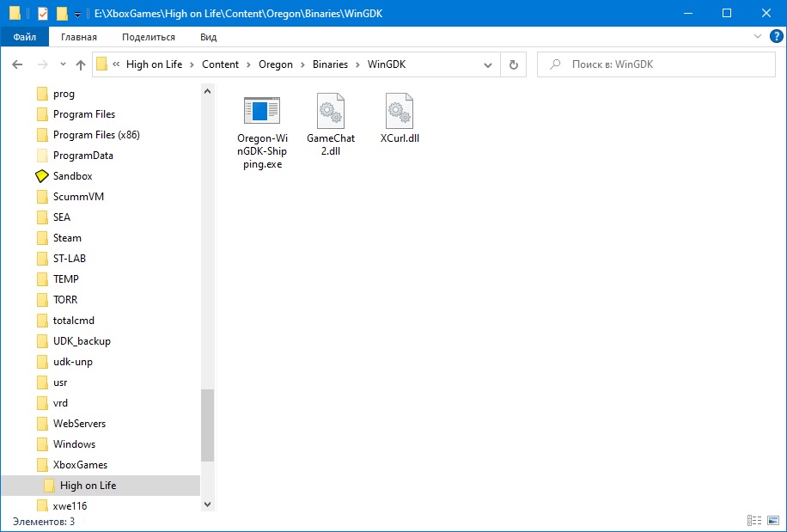Screen dimensions: 787x532
Task: Click Properties quick access toolbar icon
Action: (43, 14)
